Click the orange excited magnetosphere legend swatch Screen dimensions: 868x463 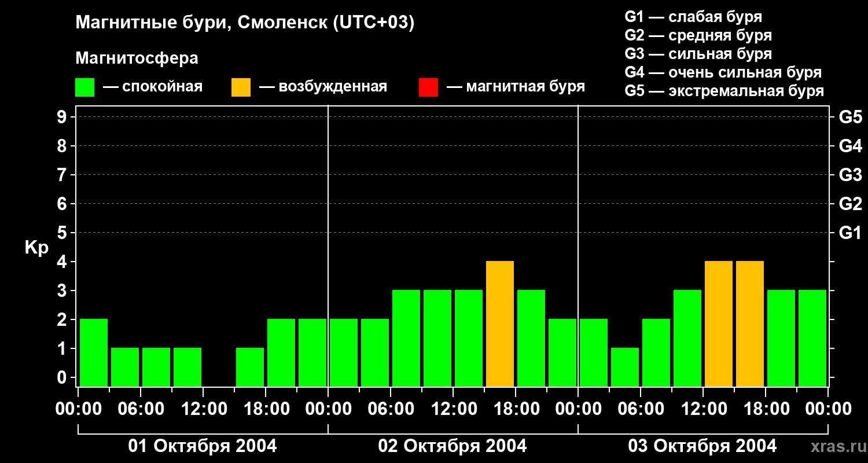tap(241, 87)
